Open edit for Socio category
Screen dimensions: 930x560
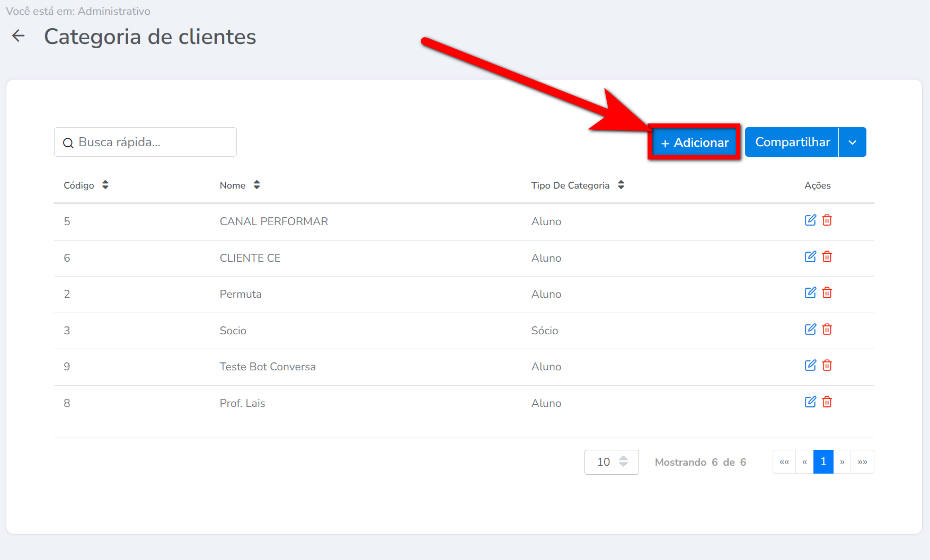(x=810, y=330)
